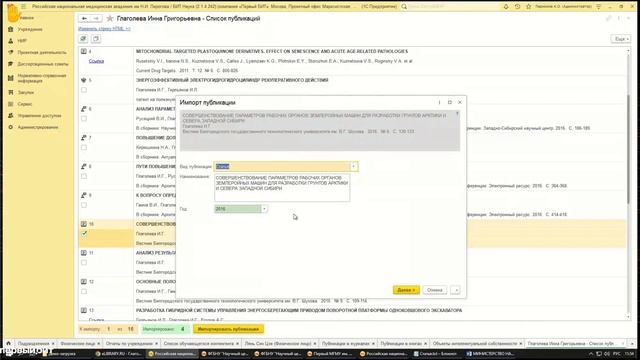This screenshot has height=360, width=640.
Task: Click the Отмена button
Action: click(x=435, y=290)
